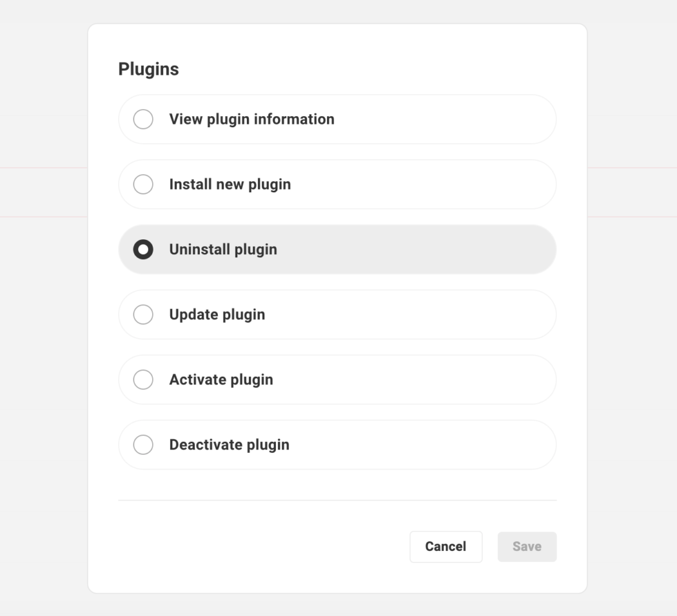Click the View plugin information label text
677x616 pixels.
[251, 119]
